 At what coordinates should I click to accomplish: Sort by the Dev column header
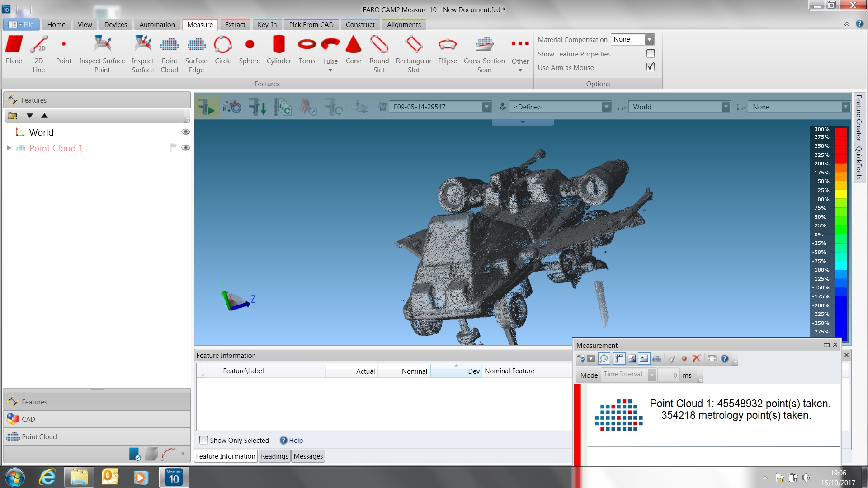pos(456,371)
